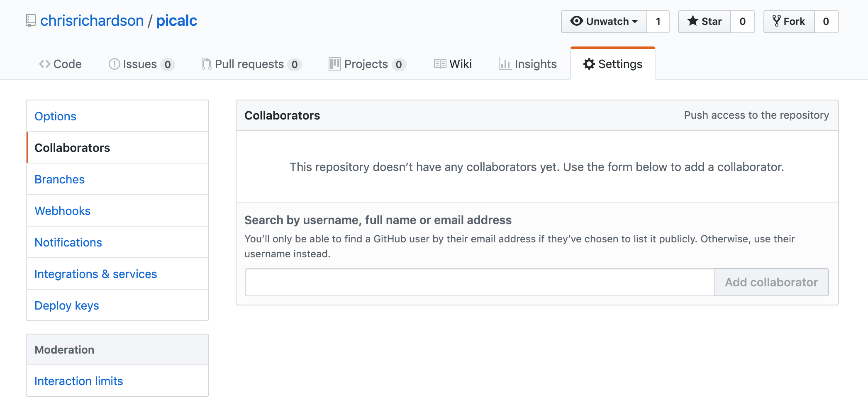View the Insights tab
This screenshot has width=868, height=415.
[x=528, y=64]
